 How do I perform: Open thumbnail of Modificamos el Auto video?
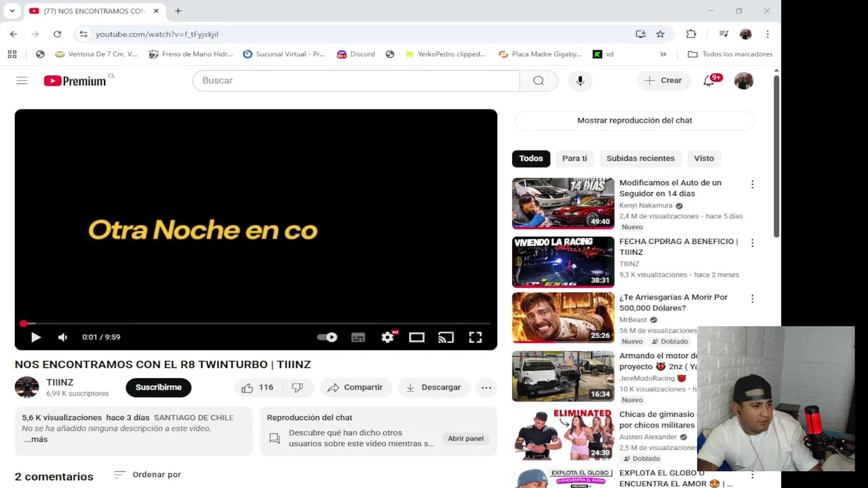click(x=563, y=203)
